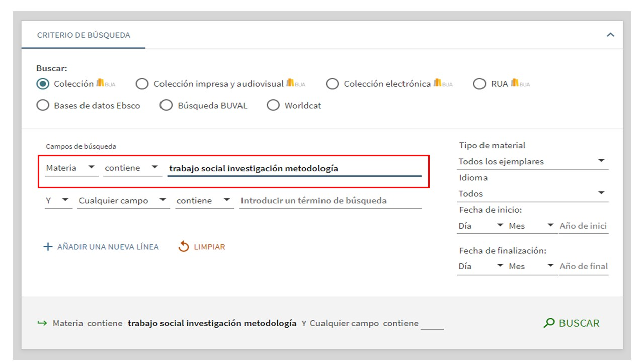The width and height of the screenshot is (644, 362).
Task: Click the empty search term input field
Action: [330, 200]
